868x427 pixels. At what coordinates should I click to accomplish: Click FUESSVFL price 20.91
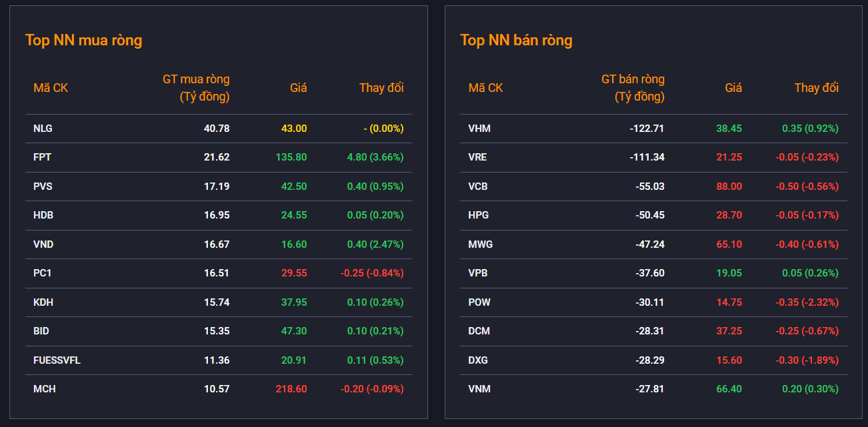click(294, 360)
